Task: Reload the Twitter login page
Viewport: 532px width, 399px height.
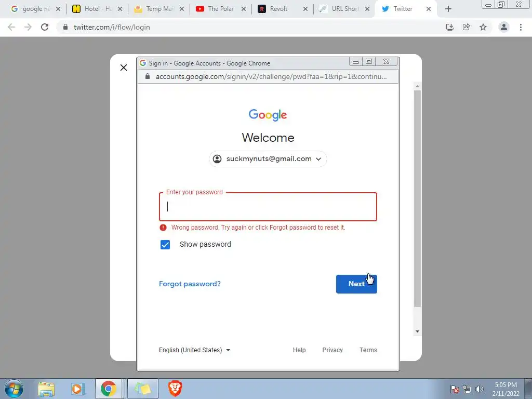Action: [45, 27]
